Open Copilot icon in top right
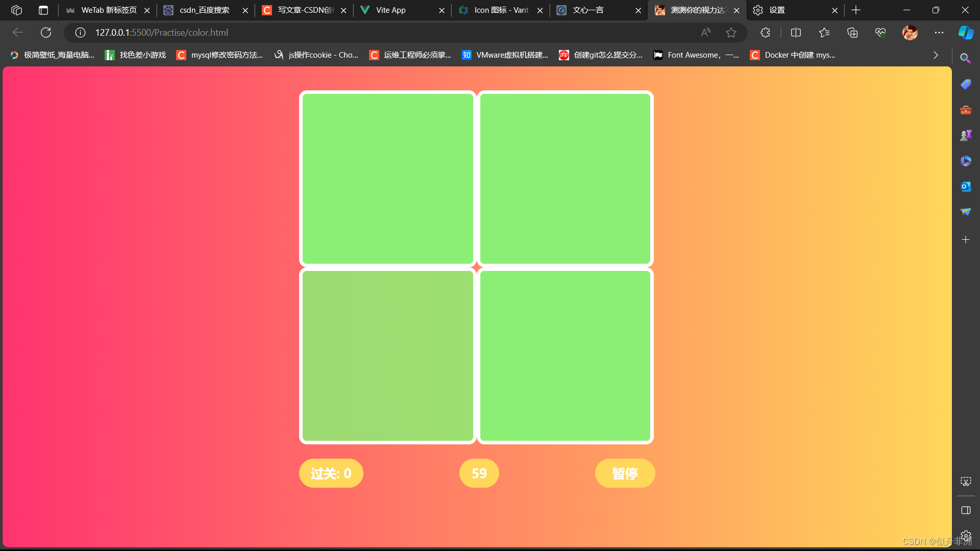Viewport: 980px width, 551px height. click(x=966, y=33)
